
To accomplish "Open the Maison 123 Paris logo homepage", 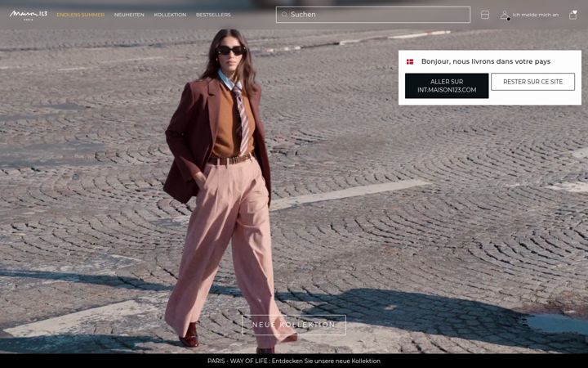I will pos(28,15).
